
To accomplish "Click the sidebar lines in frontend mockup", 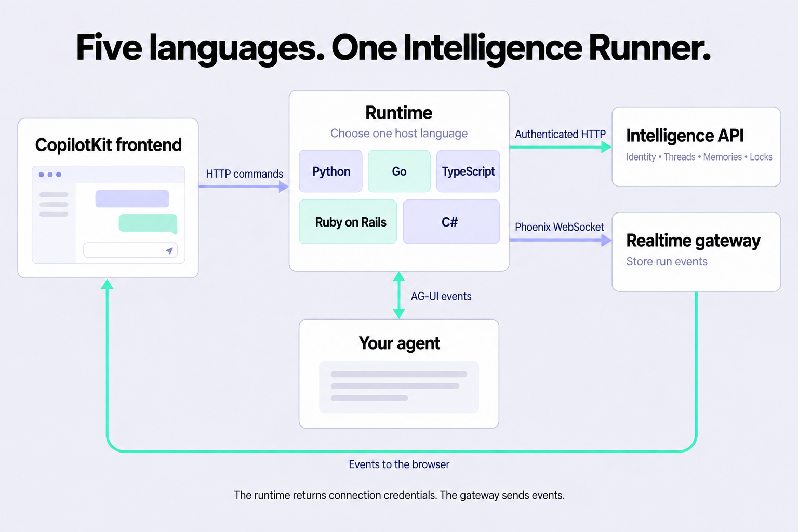I will [54, 204].
